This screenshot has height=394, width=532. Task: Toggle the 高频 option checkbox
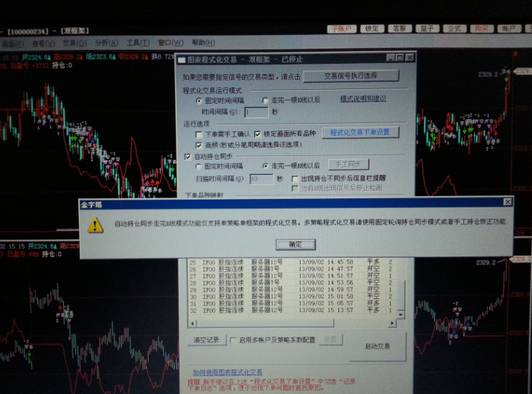click(199, 145)
